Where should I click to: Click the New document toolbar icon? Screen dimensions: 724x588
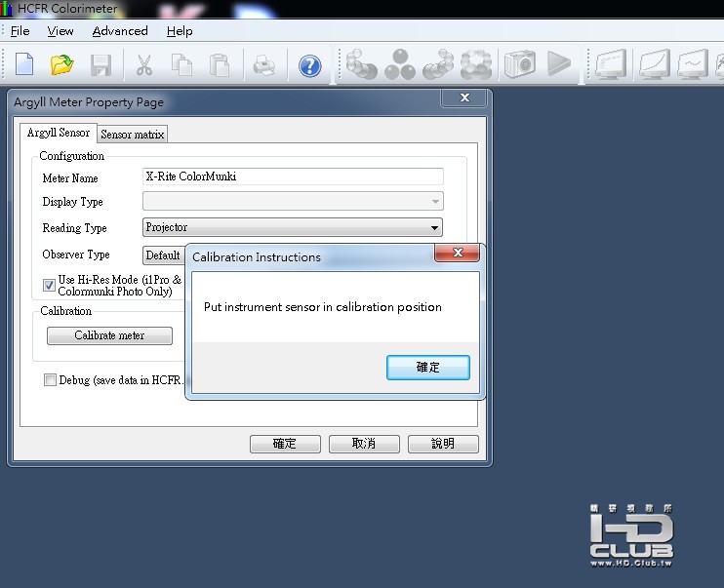tap(24, 64)
